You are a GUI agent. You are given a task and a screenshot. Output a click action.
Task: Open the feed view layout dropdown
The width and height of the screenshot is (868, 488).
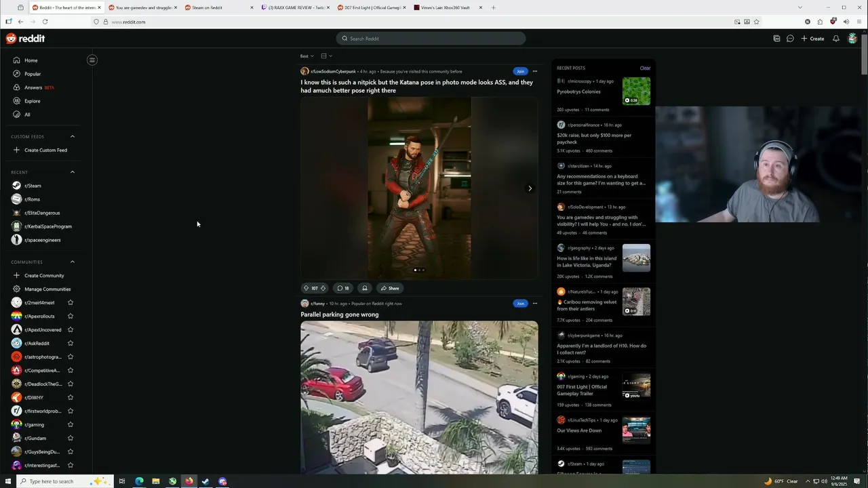click(326, 56)
